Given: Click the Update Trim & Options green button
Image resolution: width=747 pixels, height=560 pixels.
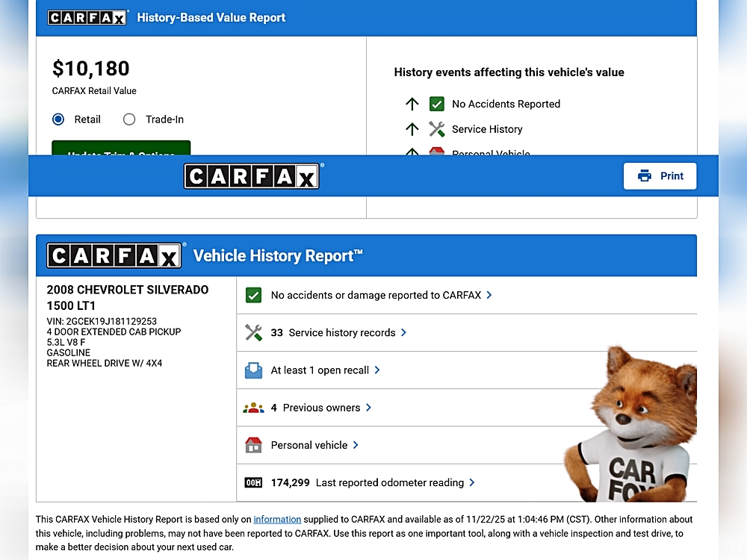Looking at the screenshot, I should [x=121, y=149].
